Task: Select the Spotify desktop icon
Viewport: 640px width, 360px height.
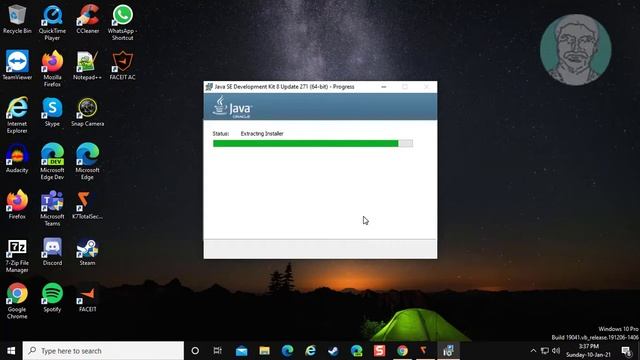Action: point(52,298)
